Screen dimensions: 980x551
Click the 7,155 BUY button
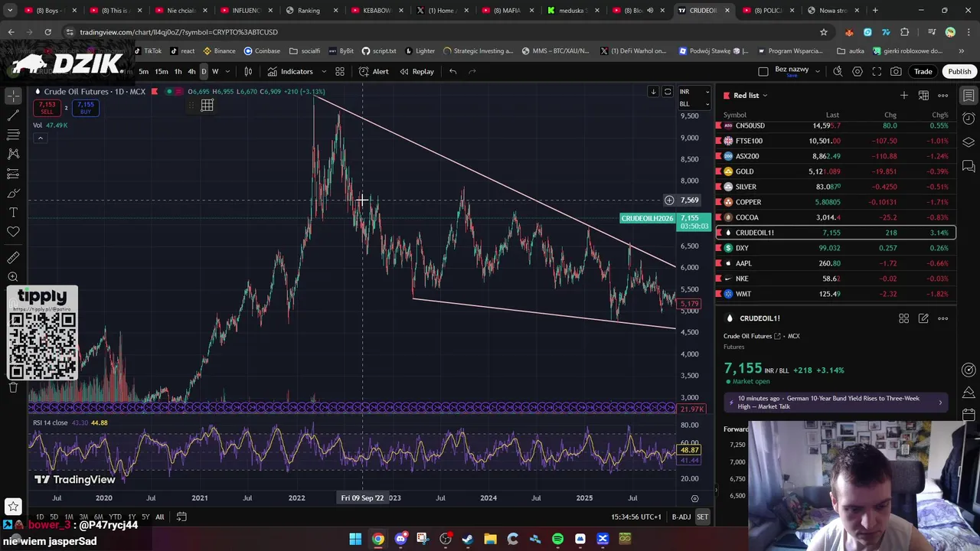tap(85, 108)
